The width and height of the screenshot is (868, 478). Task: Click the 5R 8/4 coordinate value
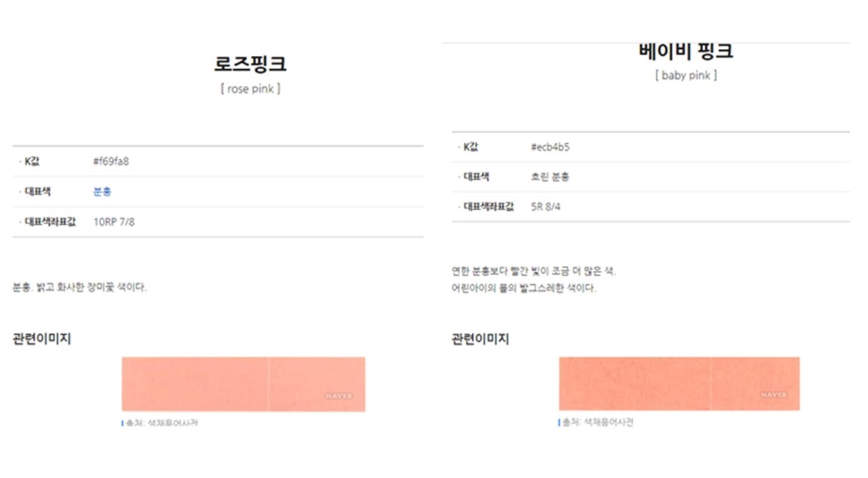547,207
